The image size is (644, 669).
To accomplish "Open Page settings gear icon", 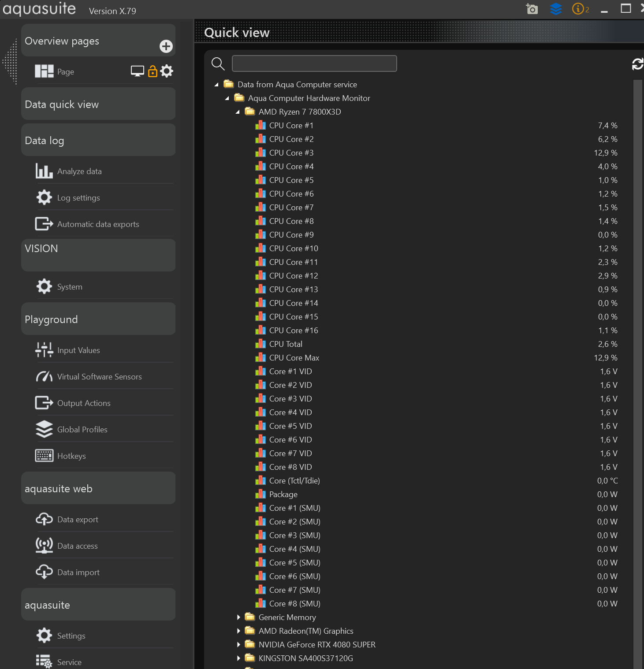I will [x=167, y=71].
